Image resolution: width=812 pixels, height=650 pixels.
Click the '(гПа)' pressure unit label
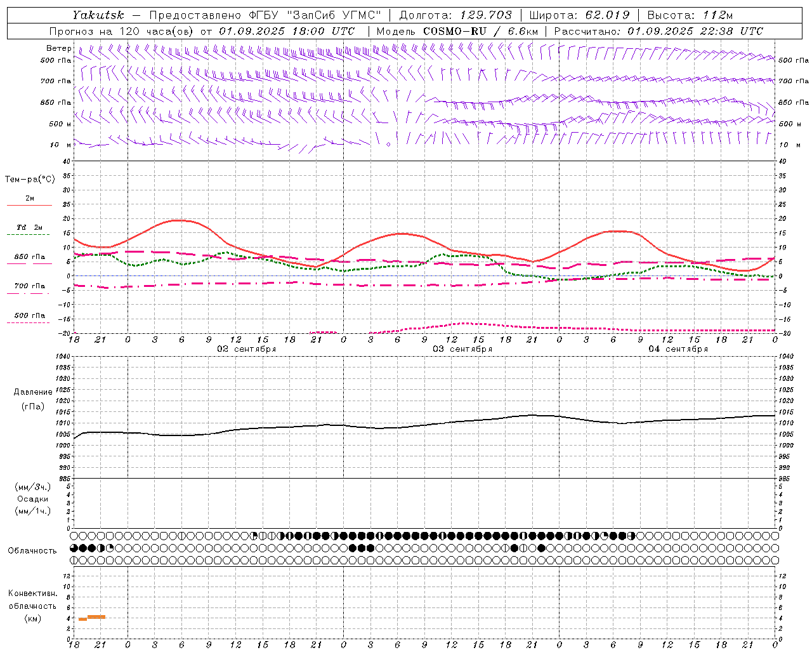coord(33,407)
